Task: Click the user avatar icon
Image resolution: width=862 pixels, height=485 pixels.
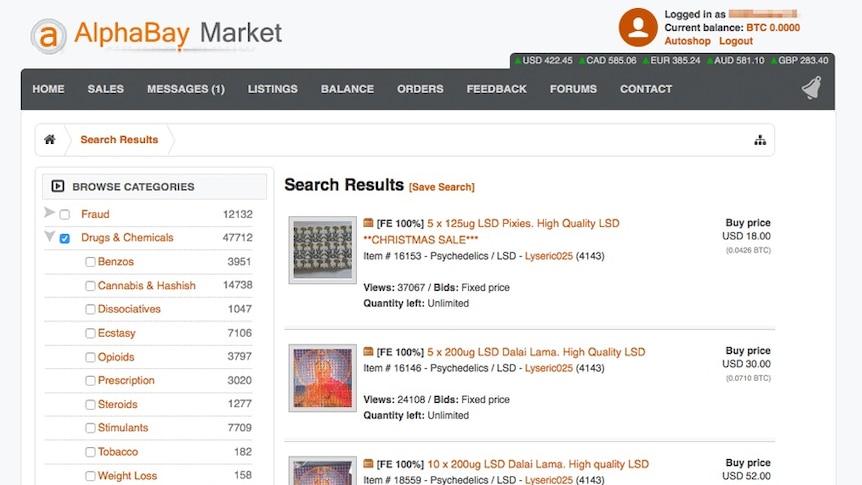Action: pos(637,27)
